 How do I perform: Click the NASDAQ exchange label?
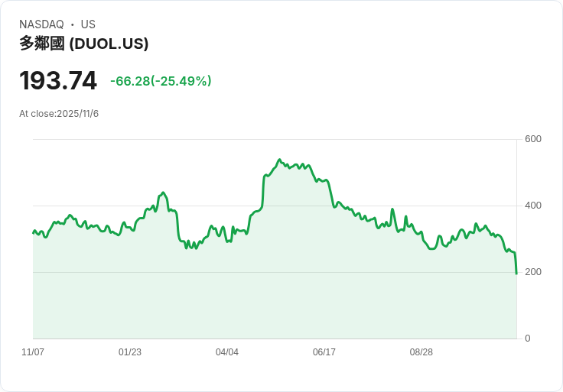(41, 24)
